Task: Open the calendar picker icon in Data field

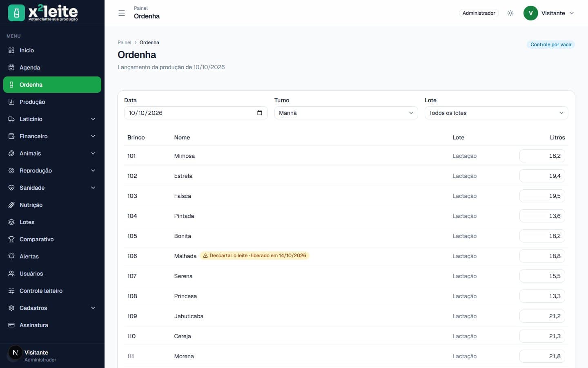Action: tap(260, 113)
